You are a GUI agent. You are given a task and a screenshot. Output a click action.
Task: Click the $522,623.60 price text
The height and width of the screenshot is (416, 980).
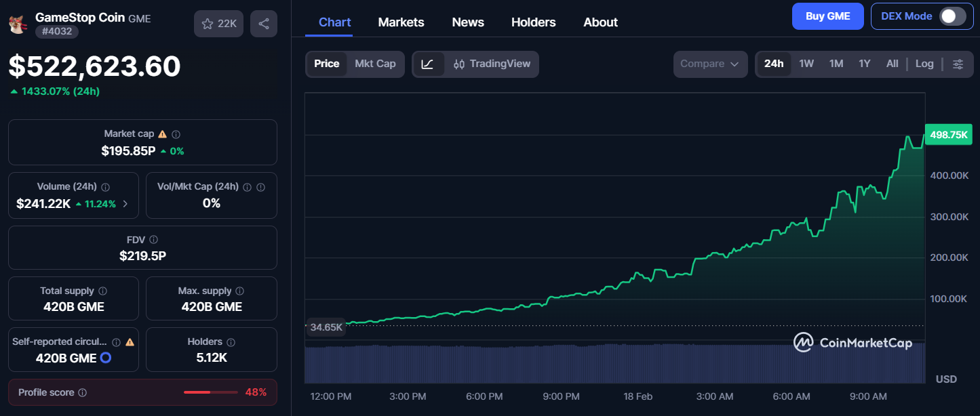click(x=94, y=66)
